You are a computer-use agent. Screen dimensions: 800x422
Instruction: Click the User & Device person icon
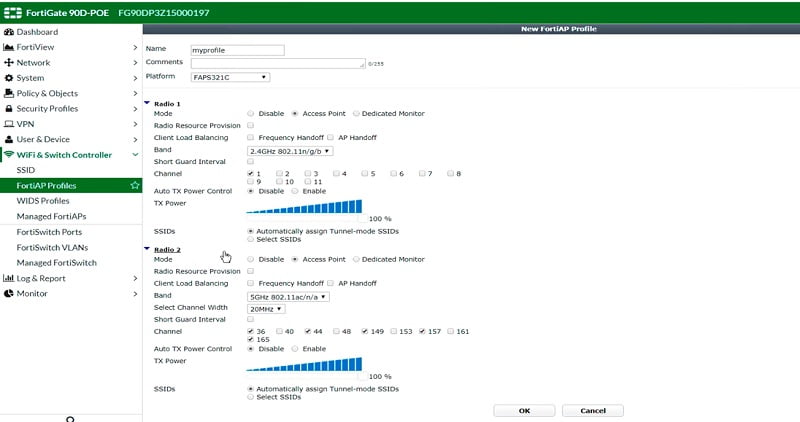(9, 139)
